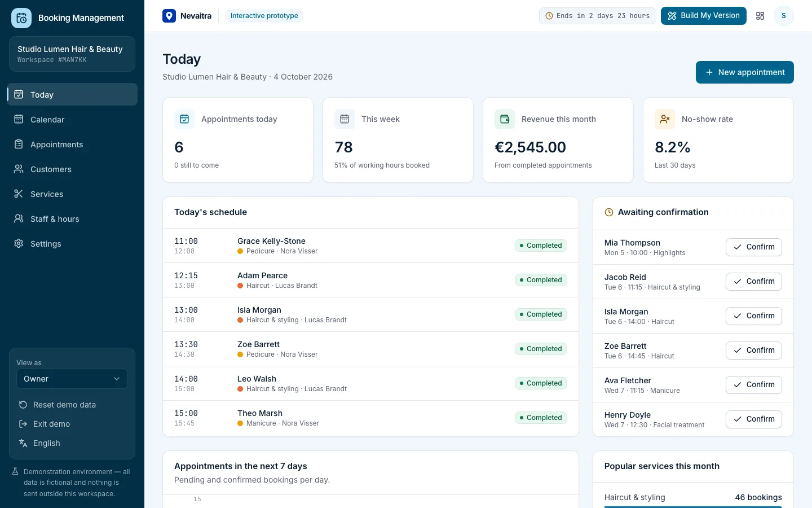This screenshot has height=508, width=812.
Task: Open Leo Walsh's 14:00 appointment
Action: click(x=370, y=383)
